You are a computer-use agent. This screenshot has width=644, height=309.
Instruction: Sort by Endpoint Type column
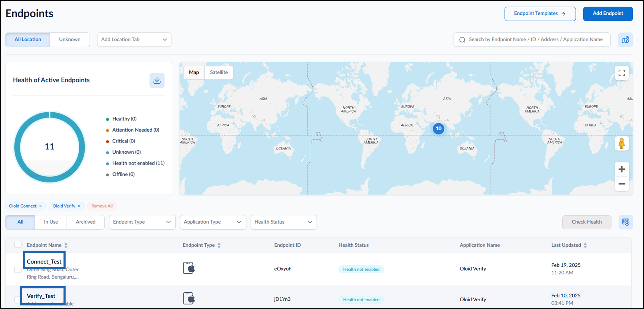coord(219,245)
